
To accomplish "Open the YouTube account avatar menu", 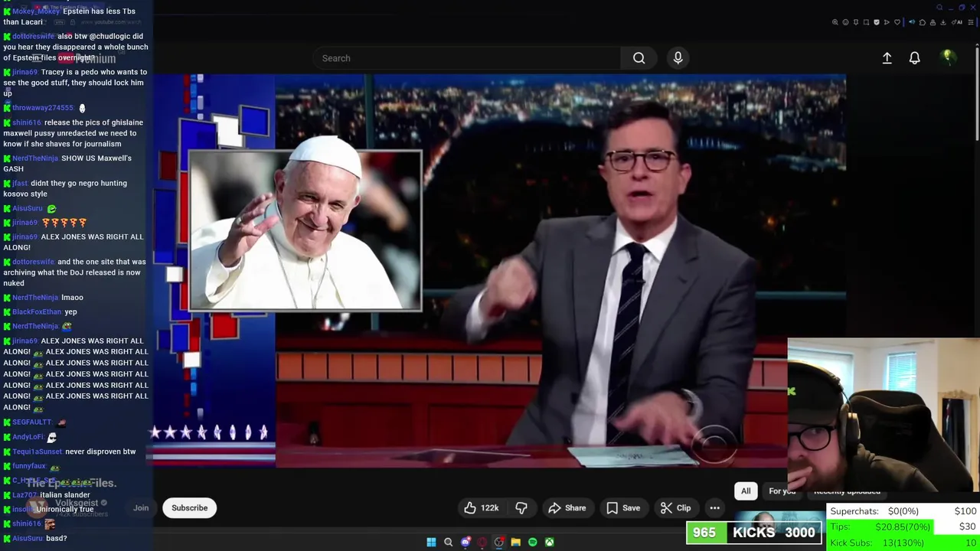I will click(948, 57).
